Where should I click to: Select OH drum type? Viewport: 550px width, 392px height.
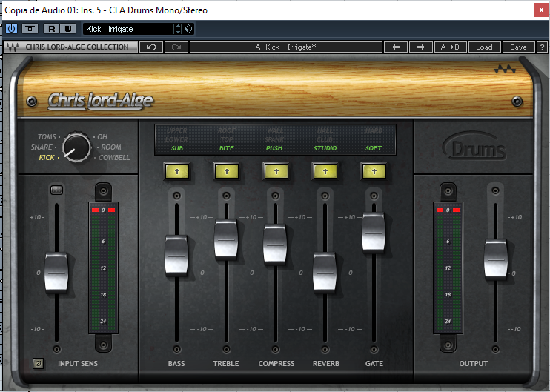click(x=102, y=137)
